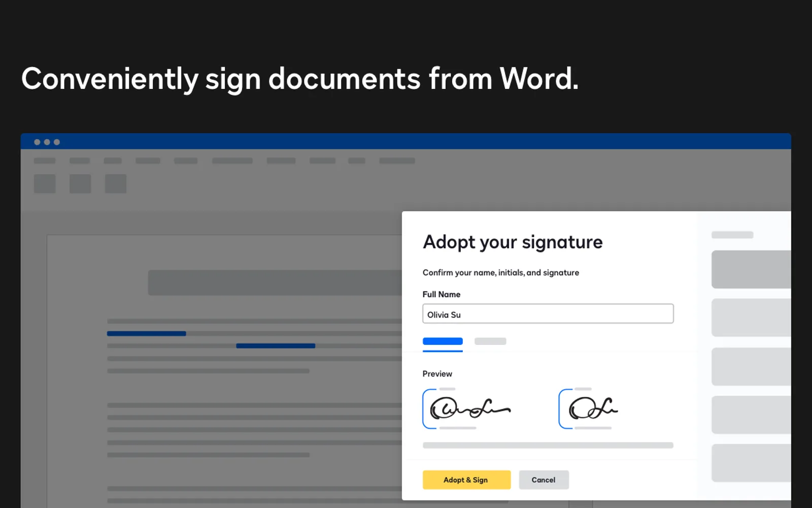This screenshot has width=812, height=508.
Task: Click the "Adopt your signature" heading
Action: click(513, 242)
